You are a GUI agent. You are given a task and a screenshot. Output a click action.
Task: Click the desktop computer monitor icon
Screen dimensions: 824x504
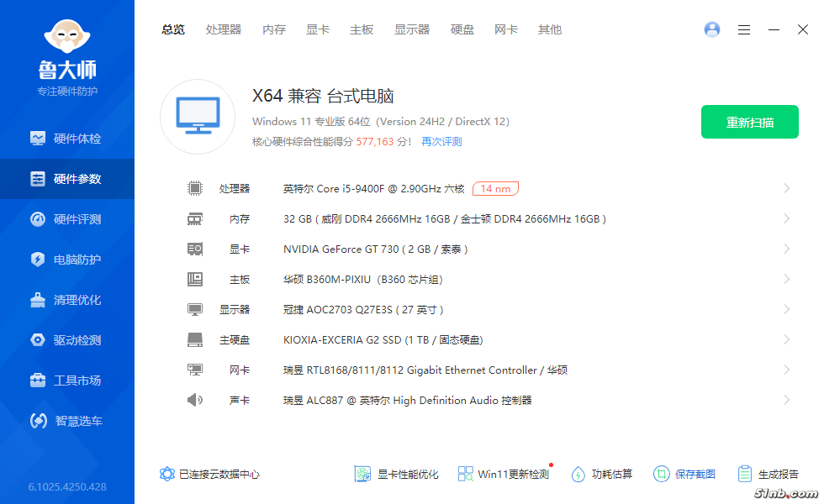click(198, 117)
